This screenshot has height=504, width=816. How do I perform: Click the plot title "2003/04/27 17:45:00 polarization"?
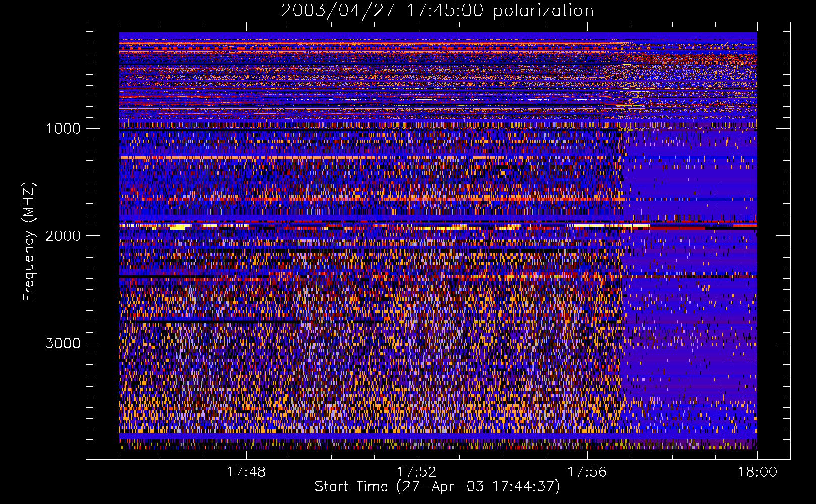(x=437, y=11)
